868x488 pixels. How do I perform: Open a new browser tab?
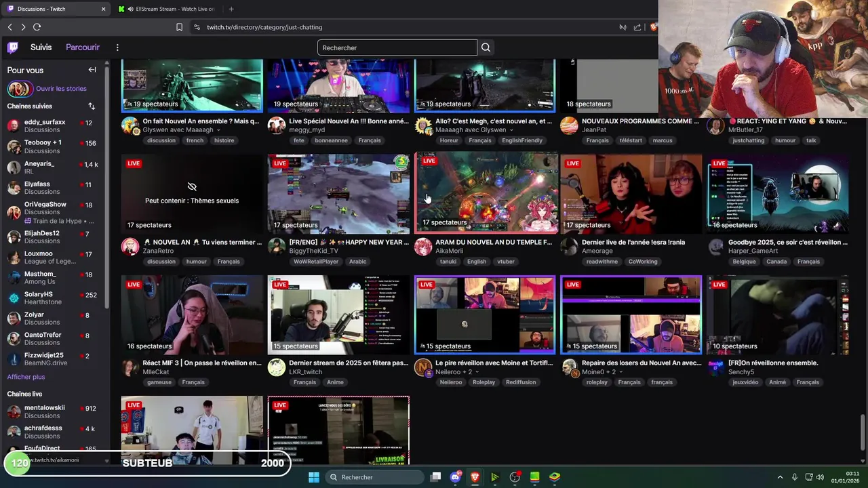[231, 9]
